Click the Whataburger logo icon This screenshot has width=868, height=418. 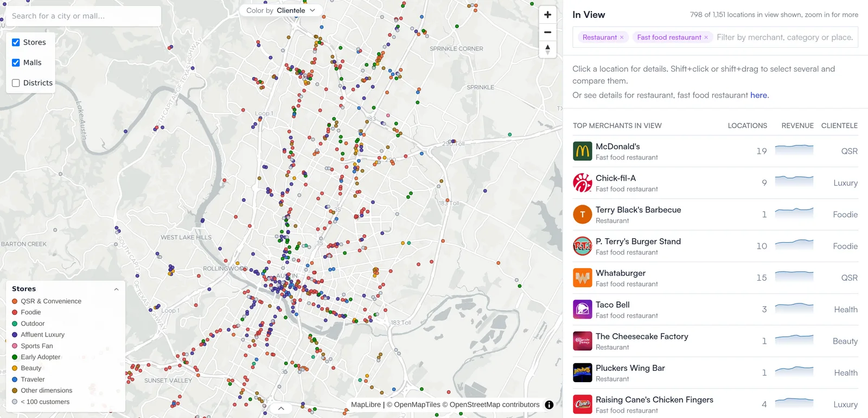(x=582, y=278)
